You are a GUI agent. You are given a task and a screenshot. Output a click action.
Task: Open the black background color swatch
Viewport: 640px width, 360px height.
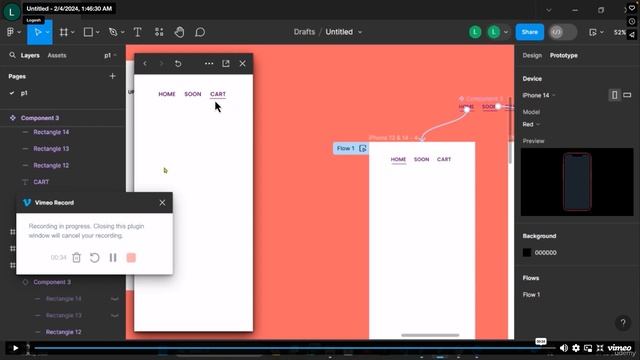pos(527,253)
